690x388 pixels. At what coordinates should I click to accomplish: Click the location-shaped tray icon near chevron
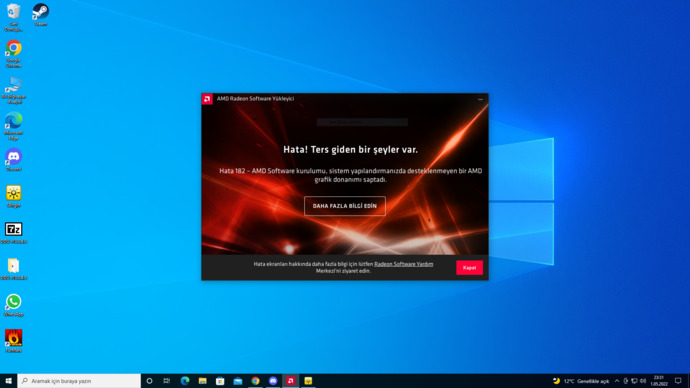625,381
